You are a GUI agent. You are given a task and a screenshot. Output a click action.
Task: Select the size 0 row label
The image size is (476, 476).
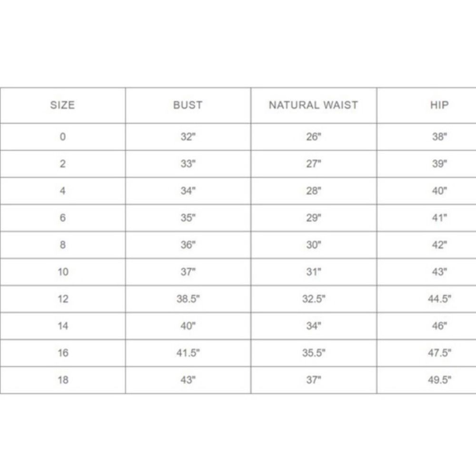[62, 137]
